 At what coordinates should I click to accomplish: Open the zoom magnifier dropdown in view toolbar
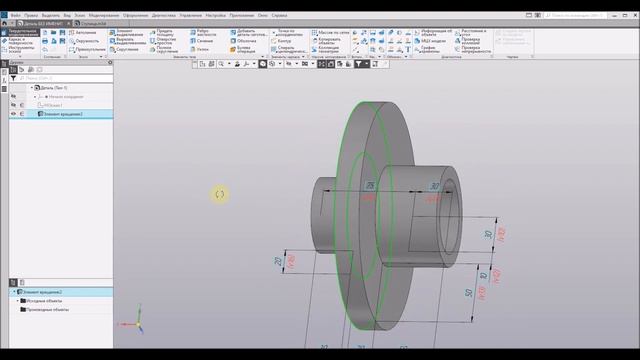pyautogui.click(x=229, y=64)
